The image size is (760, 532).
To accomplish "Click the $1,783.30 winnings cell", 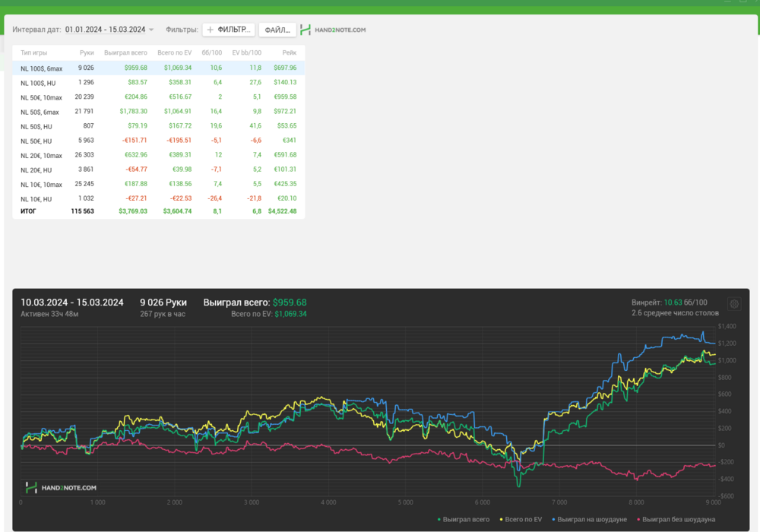I will tap(133, 112).
